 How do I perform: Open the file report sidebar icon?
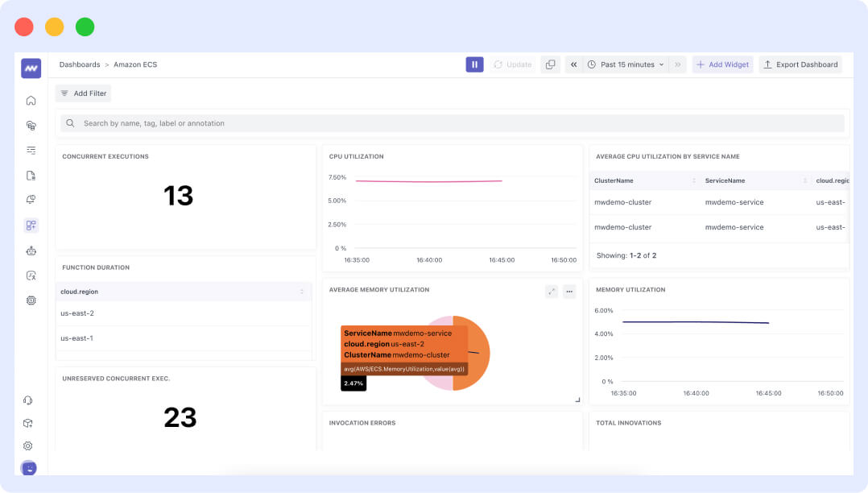pos(31,176)
